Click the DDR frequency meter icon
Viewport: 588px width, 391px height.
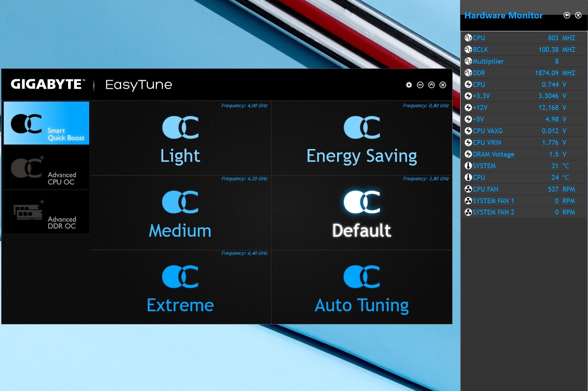[468, 73]
